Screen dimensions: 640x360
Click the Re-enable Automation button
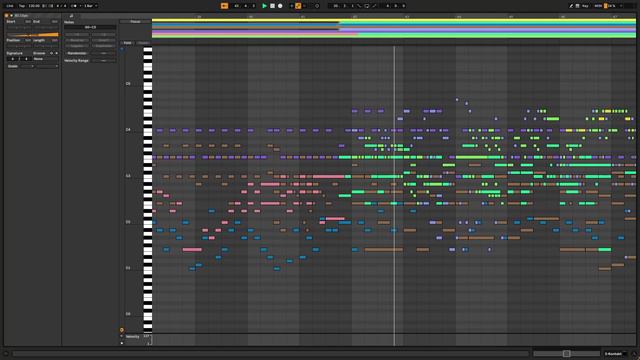coord(304,6)
